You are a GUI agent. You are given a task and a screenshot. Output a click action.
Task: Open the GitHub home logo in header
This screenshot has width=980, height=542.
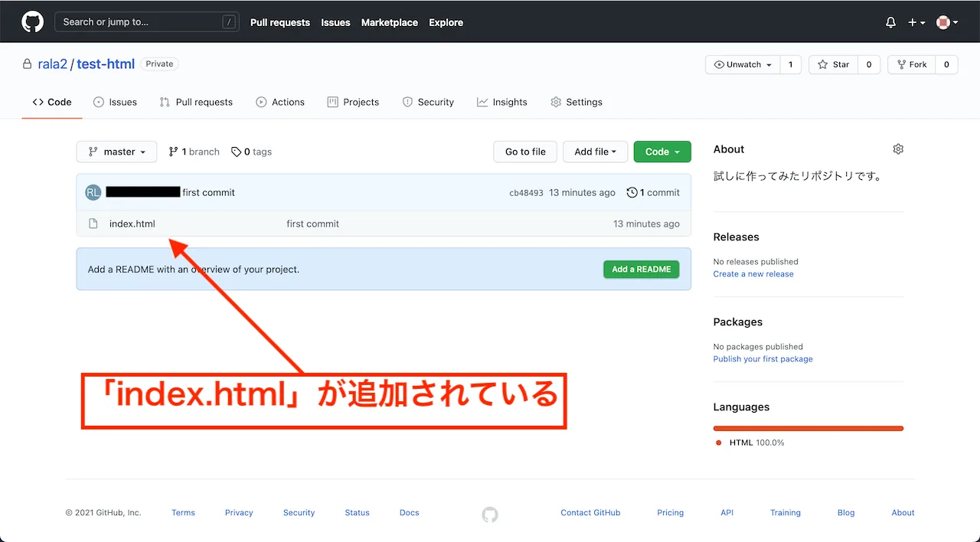(x=32, y=22)
